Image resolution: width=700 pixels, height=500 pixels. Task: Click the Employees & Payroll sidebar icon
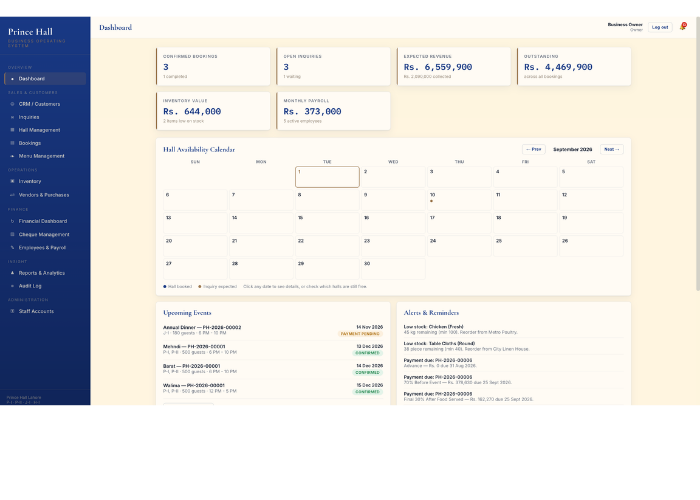click(x=12, y=247)
